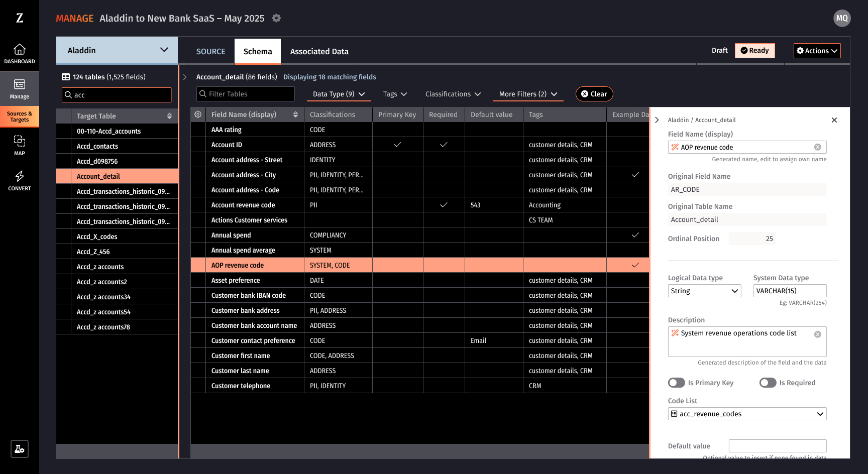
Task: Toggle Example Data check for AOP revenue code
Action: pyautogui.click(x=635, y=265)
